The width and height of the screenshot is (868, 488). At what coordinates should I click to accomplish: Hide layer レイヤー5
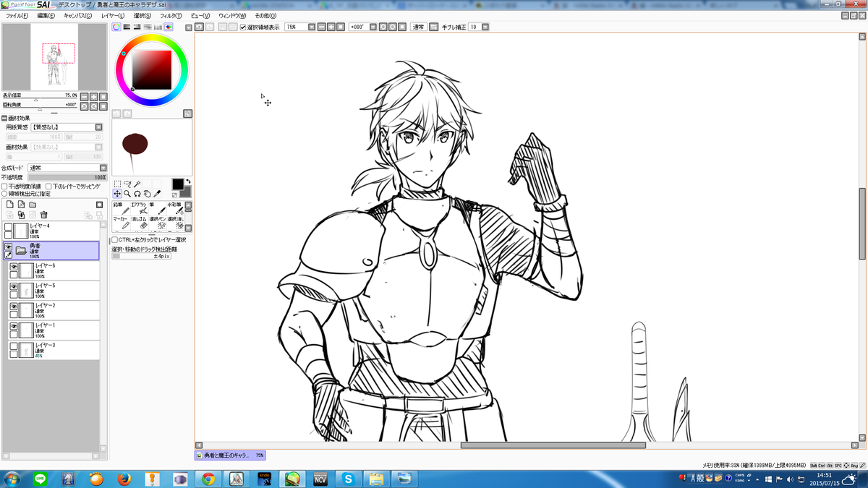(13, 287)
